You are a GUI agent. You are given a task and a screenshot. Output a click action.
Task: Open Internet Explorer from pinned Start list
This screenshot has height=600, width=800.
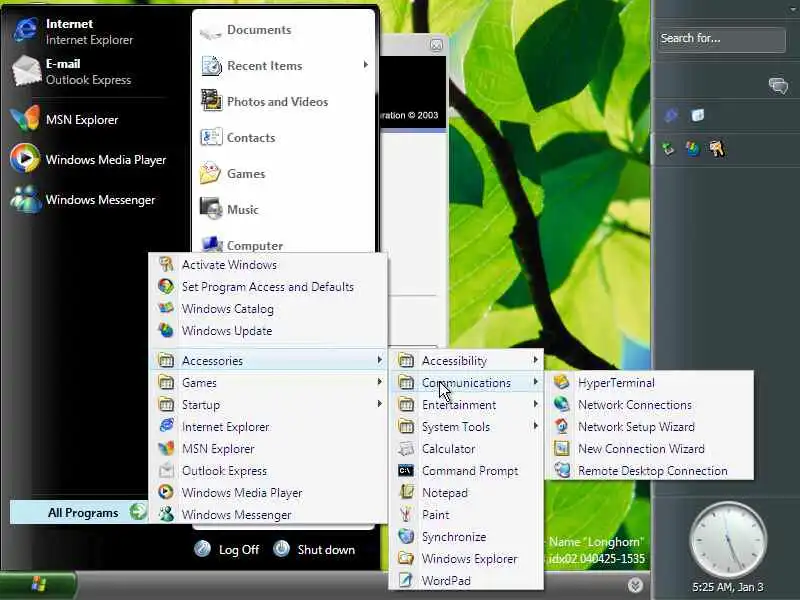tap(74, 31)
